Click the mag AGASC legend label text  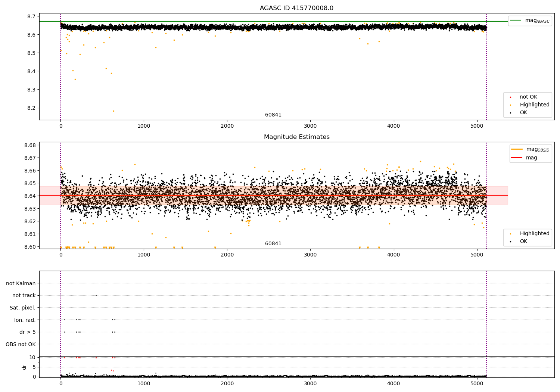pos(537,21)
